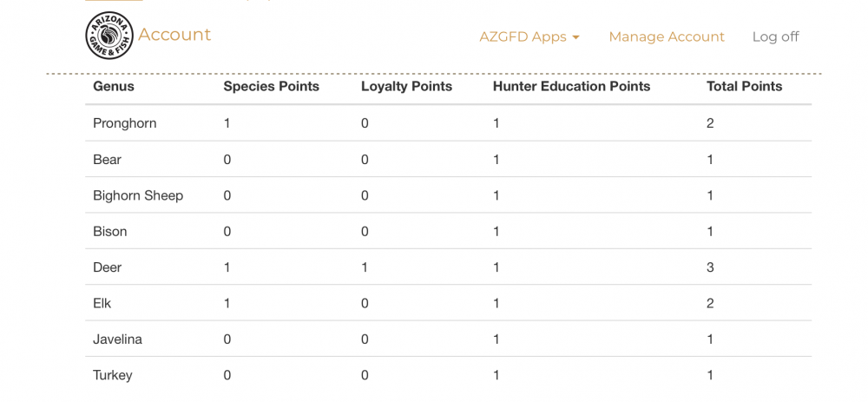Select Hunter Education Points column header
Image resolution: width=868 pixels, height=402 pixels.
pos(572,86)
